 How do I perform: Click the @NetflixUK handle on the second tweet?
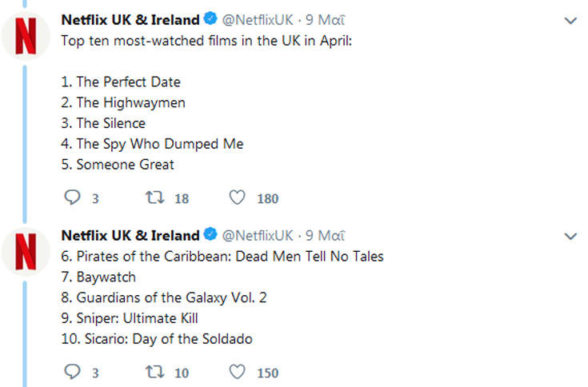point(257,235)
